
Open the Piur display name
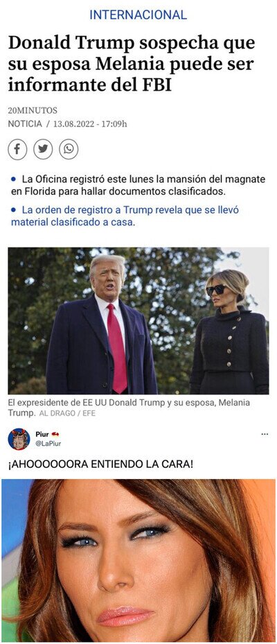pyautogui.click(x=42, y=435)
